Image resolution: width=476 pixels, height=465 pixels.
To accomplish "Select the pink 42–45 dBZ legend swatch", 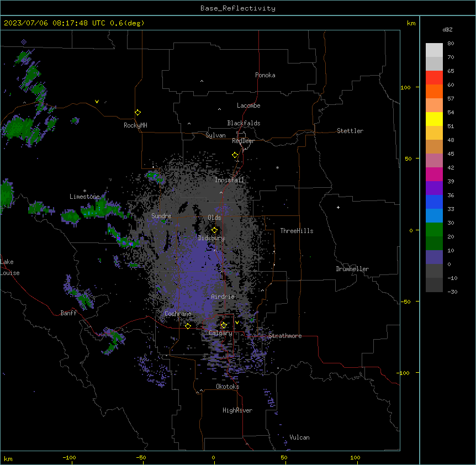I will [x=434, y=160].
